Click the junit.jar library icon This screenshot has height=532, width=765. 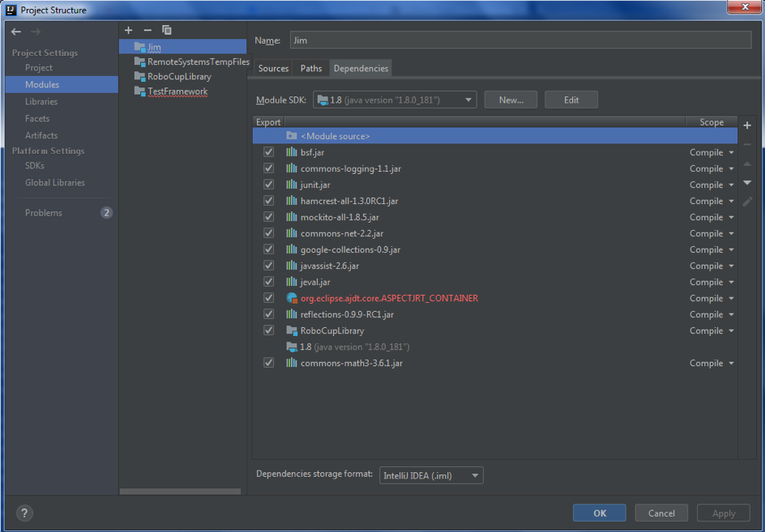[x=291, y=185]
